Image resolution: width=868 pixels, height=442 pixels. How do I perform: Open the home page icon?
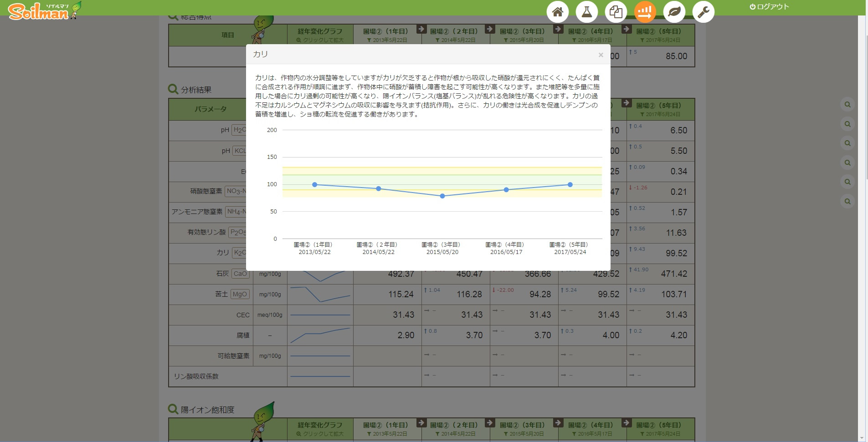pyautogui.click(x=558, y=12)
